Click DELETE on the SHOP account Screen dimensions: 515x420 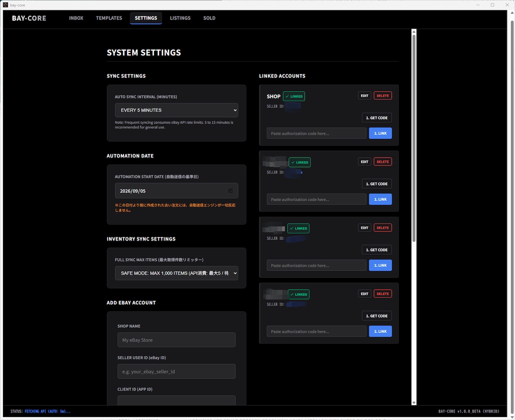coord(383,96)
